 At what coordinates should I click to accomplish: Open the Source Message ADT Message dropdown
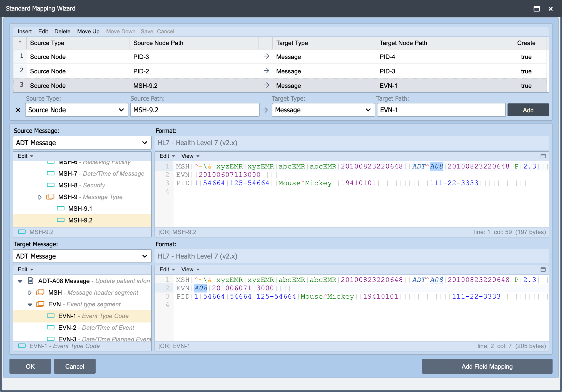point(82,143)
